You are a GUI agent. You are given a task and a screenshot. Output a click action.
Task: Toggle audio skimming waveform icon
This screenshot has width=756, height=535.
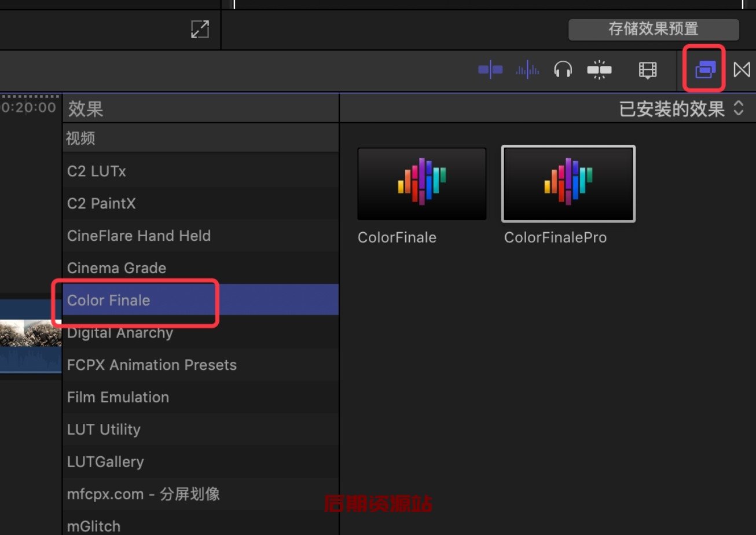pyautogui.click(x=527, y=70)
